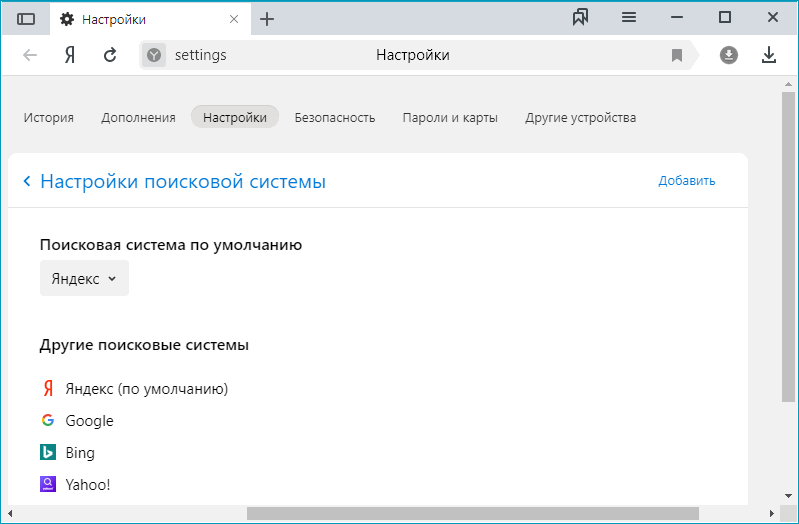Image resolution: width=799 pixels, height=524 pixels.
Task: Click the scroll down arrow
Action: click(788, 495)
